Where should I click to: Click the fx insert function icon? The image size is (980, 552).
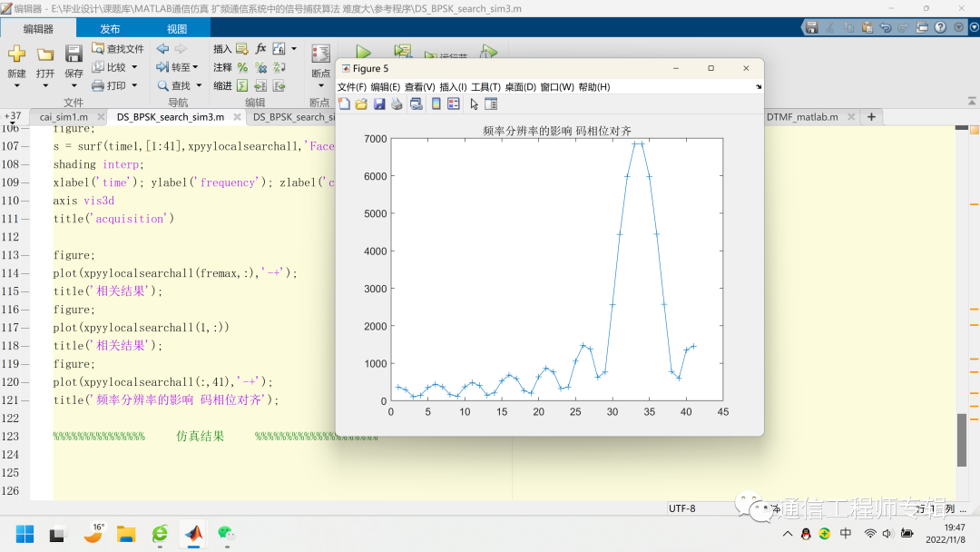click(x=260, y=49)
